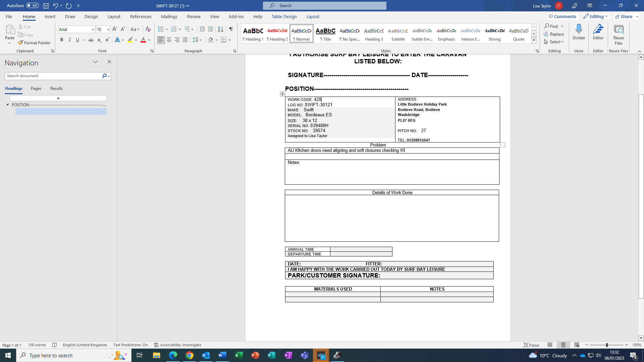644x362 pixels.
Task: Click the font color red swatch button
Action: point(143,40)
